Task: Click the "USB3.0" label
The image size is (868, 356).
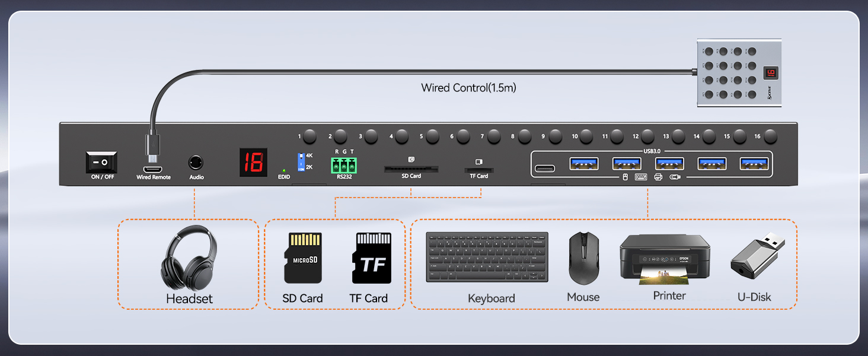Action: [652, 151]
